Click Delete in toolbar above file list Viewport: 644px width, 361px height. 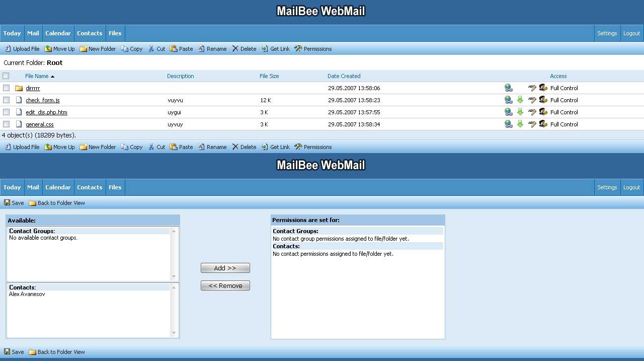(244, 49)
